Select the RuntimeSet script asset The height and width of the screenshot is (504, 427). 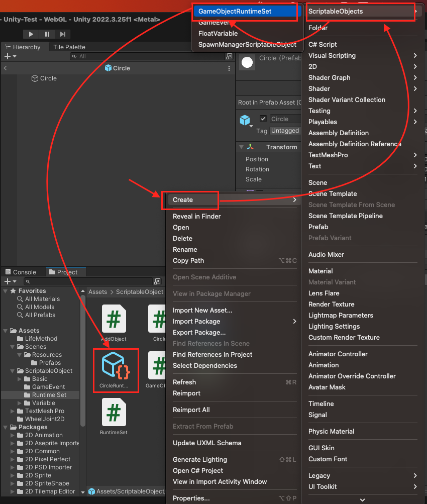click(x=114, y=417)
